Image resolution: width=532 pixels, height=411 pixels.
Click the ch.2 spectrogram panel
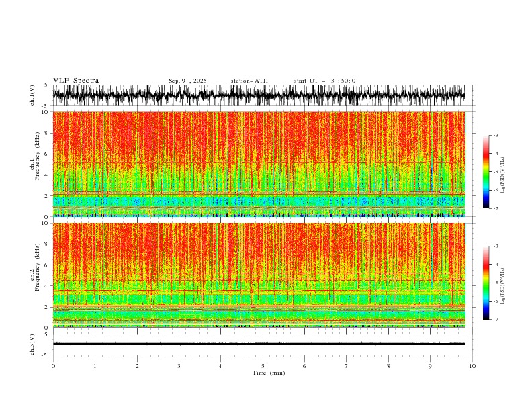coord(259,275)
